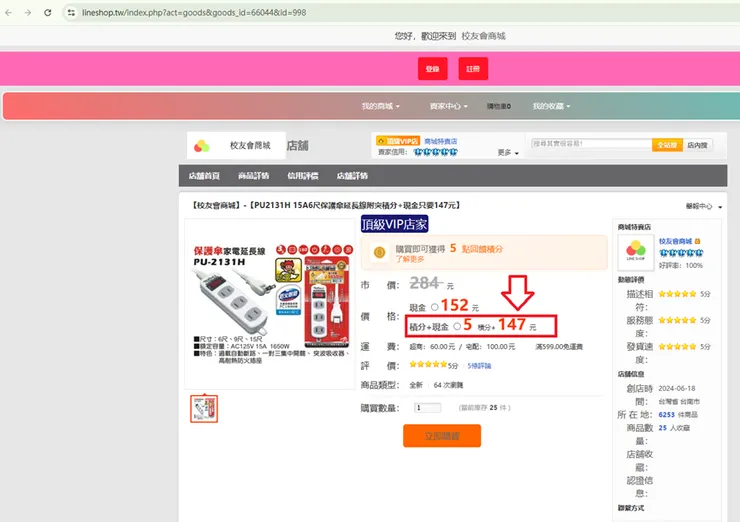
Task: Expand the 我的收藏 dropdown menu
Action: coord(551,106)
